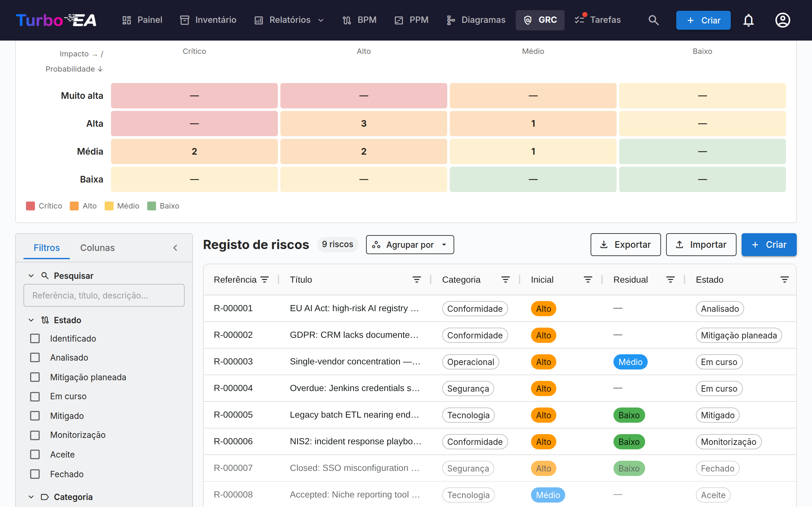The image size is (812, 507).
Task: Open the user account profile icon
Action: pyautogui.click(x=783, y=20)
